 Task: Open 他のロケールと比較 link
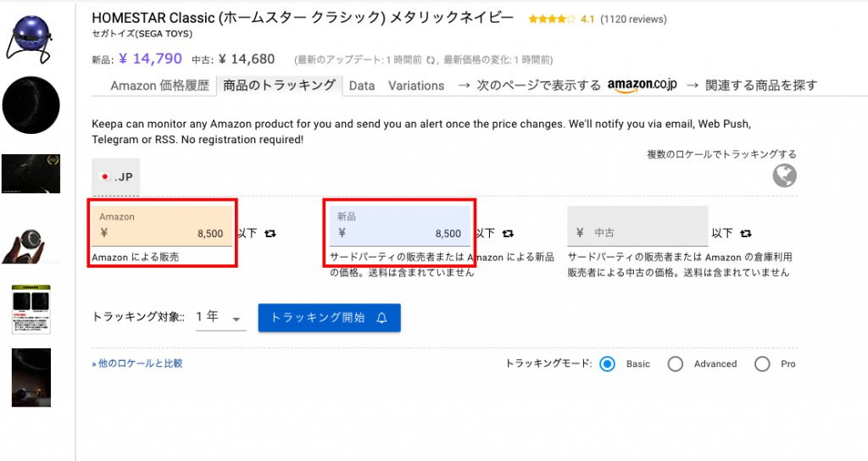[137, 364]
